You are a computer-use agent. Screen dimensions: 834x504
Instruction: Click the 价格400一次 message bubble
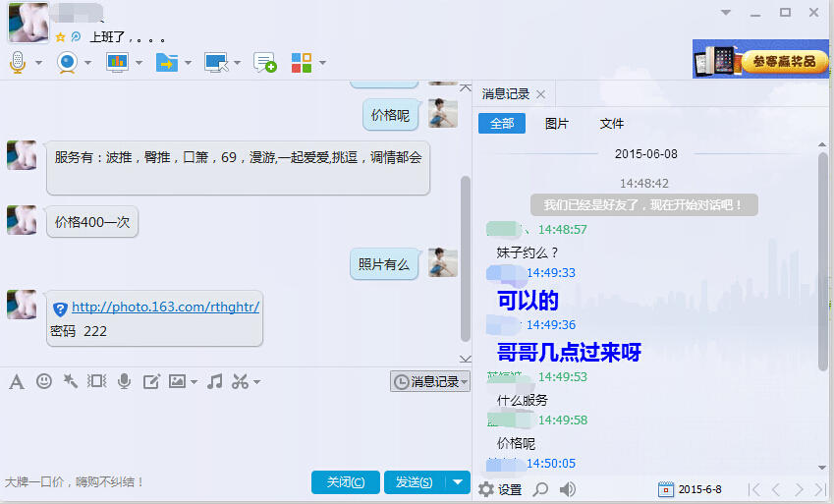[x=92, y=222]
